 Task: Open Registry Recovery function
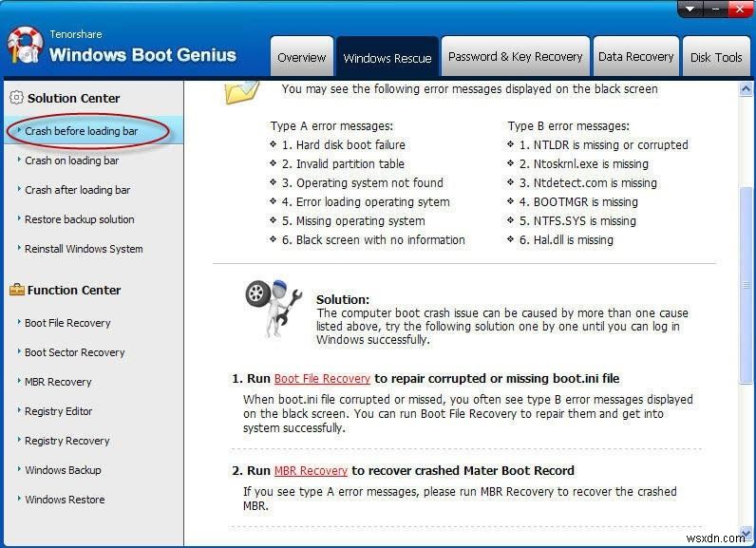[67, 441]
